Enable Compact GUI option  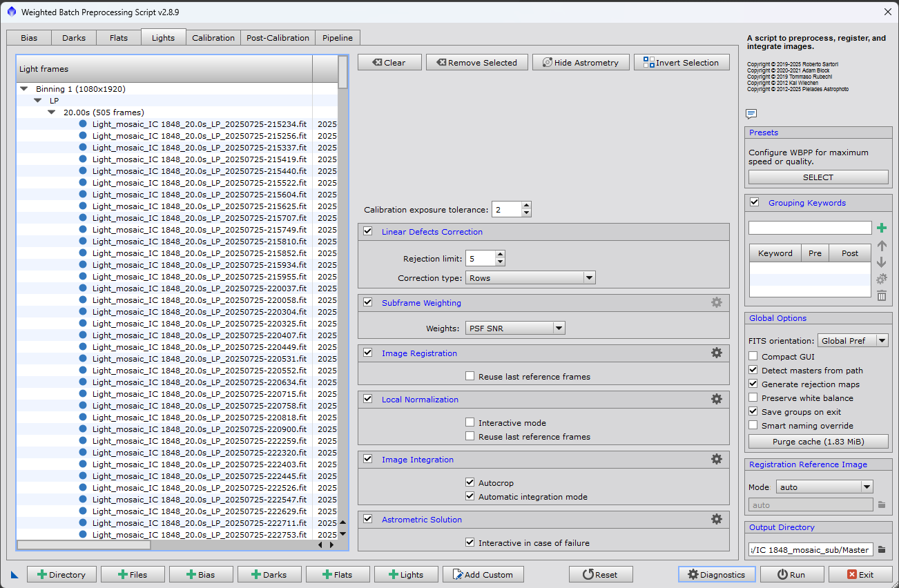[753, 357]
